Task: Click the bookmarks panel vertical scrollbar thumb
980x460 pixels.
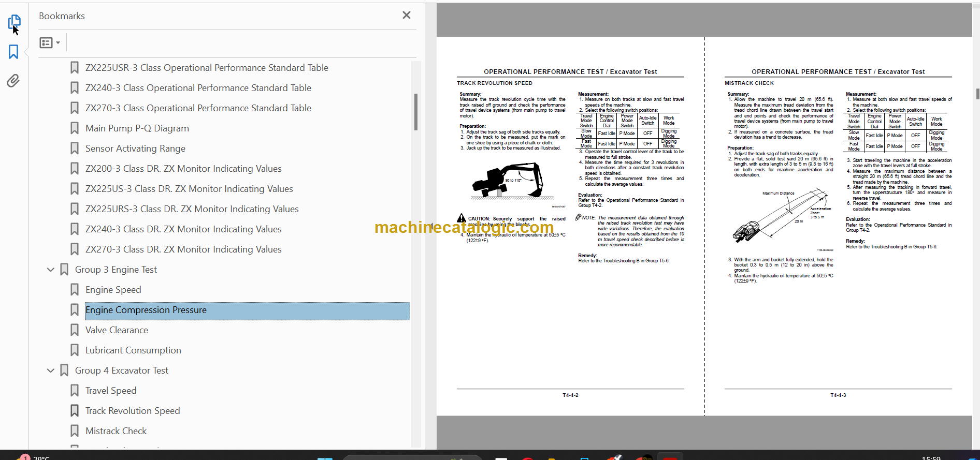Action: (x=415, y=112)
